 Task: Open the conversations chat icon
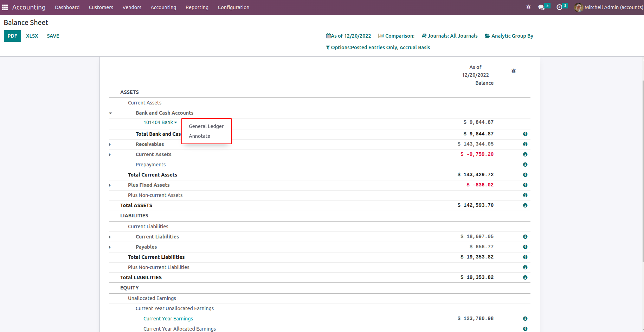pyautogui.click(x=541, y=7)
